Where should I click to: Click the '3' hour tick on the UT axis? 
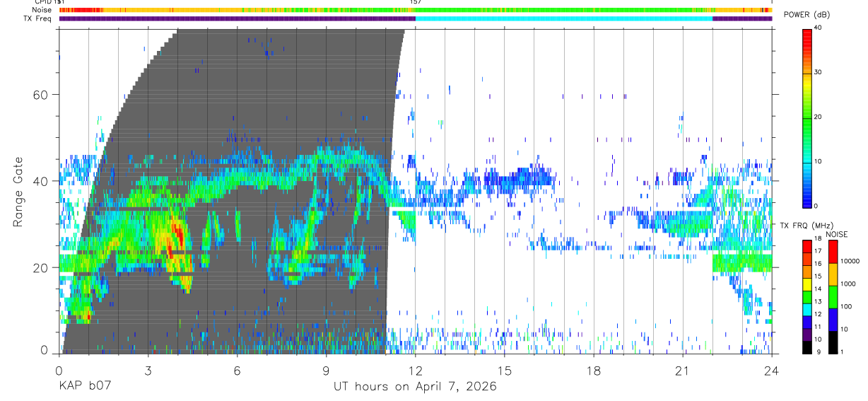[x=148, y=371]
